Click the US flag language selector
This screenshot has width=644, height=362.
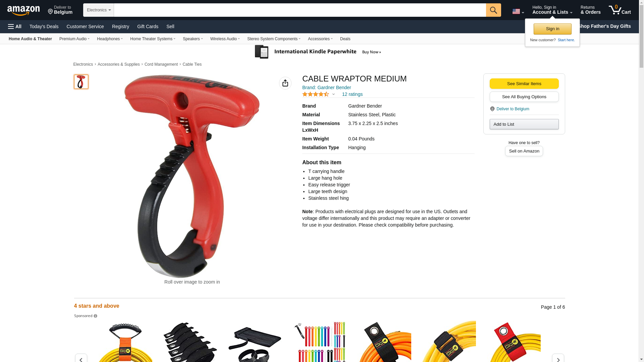tap(518, 12)
